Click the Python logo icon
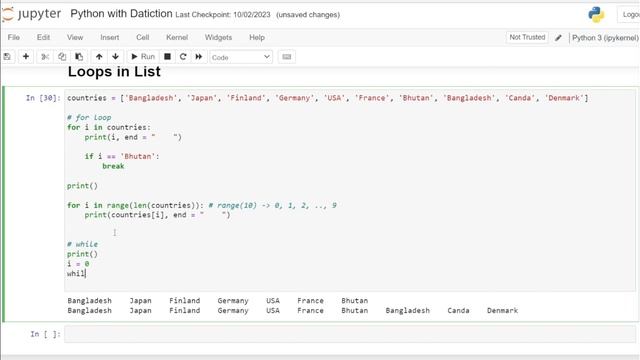Screen dimensions: 640x360 point(596,15)
